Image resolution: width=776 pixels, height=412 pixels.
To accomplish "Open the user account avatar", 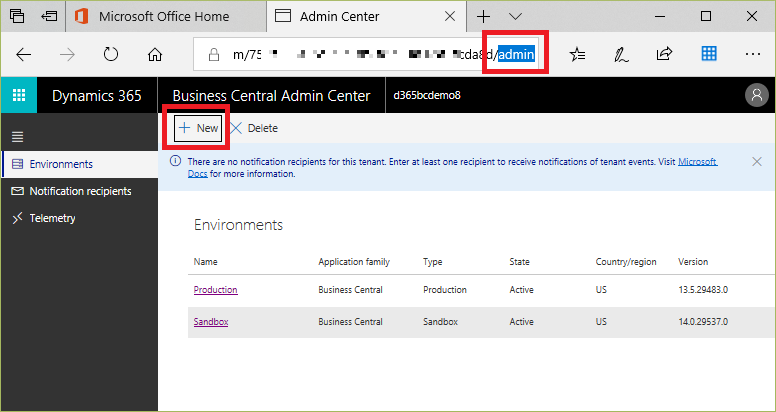I will click(x=756, y=95).
